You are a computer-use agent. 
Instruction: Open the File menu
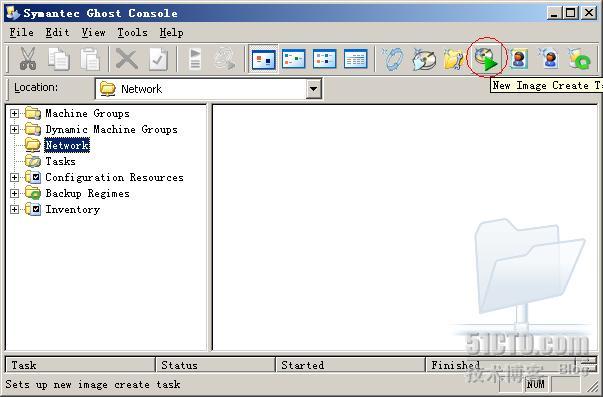pos(21,33)
